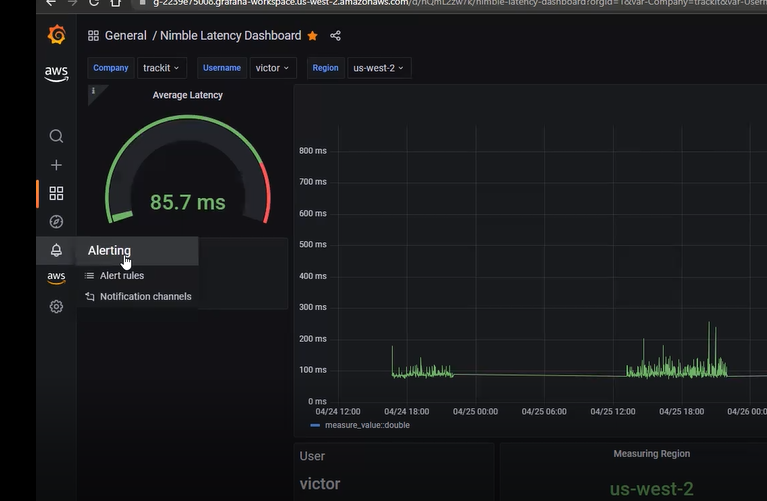Image resolution: width=767 pixels, height=501 pixels.
Task: Click the 85.7 ms gauge value
Action: pyautogui.click(x=188, y=202)
